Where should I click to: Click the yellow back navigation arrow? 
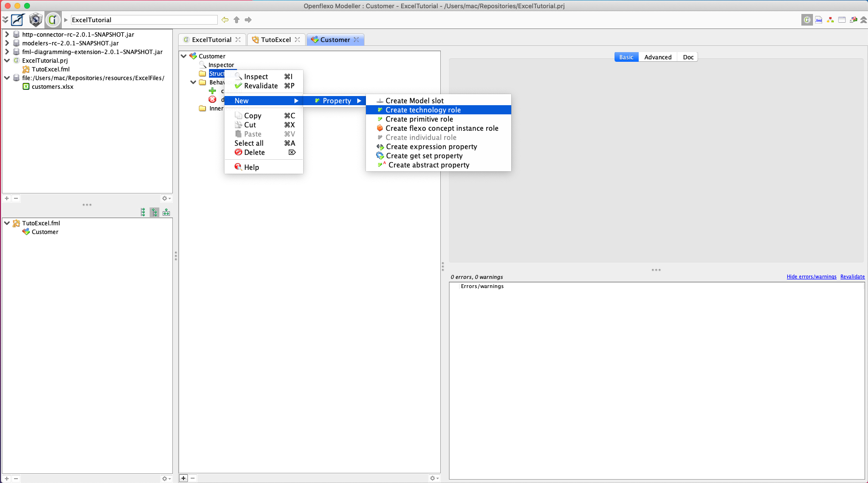[x=225, y=20]
